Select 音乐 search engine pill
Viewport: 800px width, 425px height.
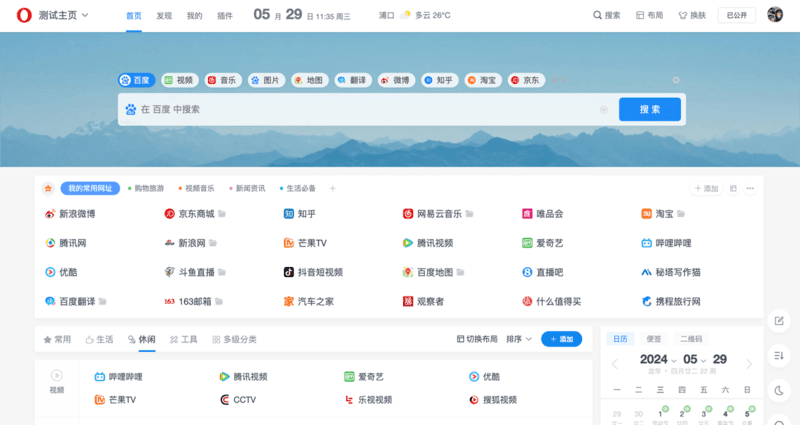[x=223, y=80]
